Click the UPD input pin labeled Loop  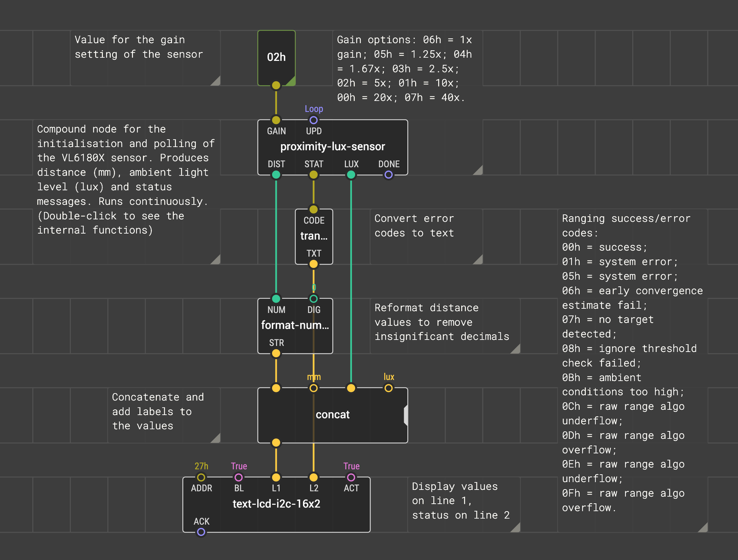[314, 120]
